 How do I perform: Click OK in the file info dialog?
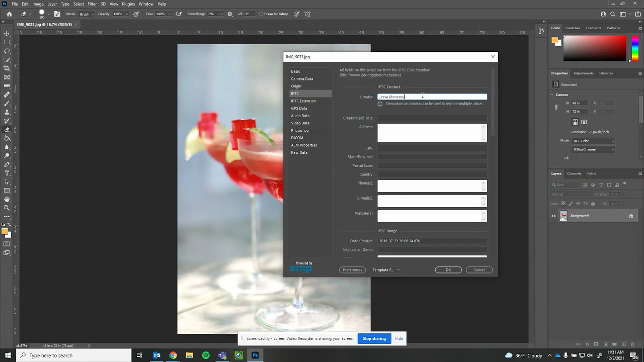tap(448, 270)
